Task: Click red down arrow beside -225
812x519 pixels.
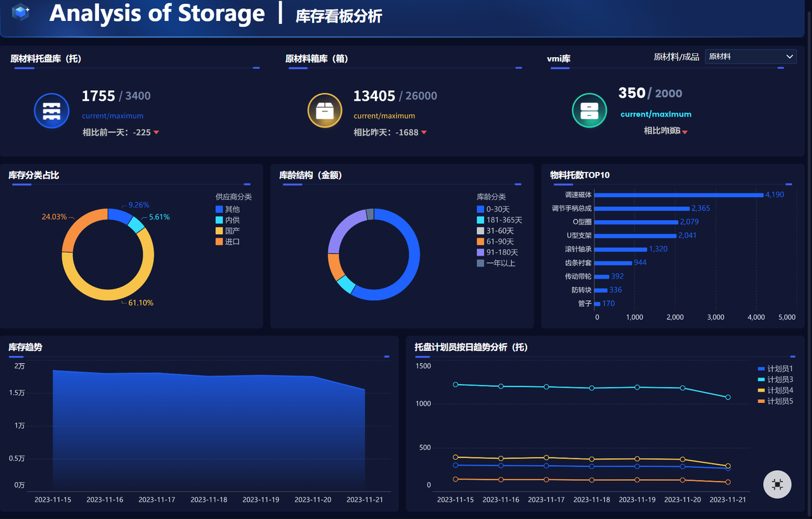Action: tap(156, 133)
